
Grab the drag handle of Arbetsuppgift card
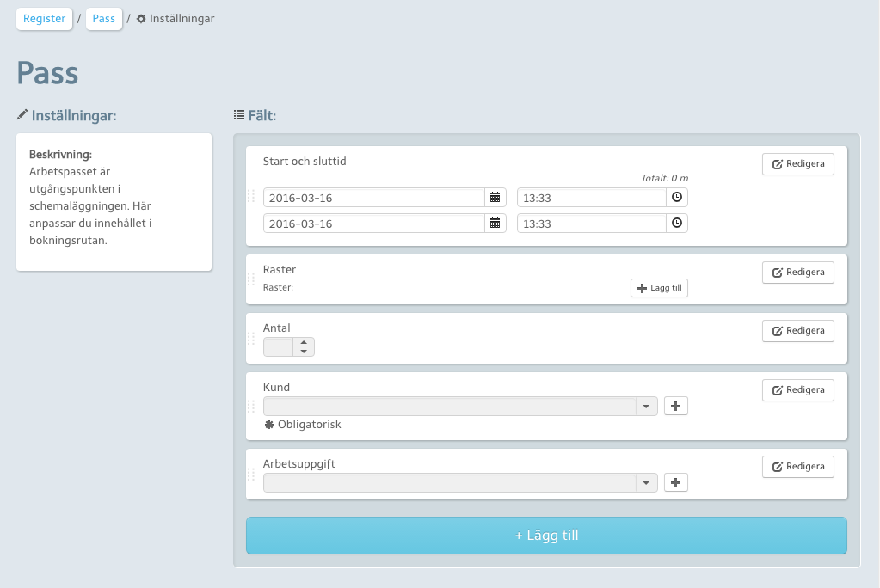[x=251, y=475]
